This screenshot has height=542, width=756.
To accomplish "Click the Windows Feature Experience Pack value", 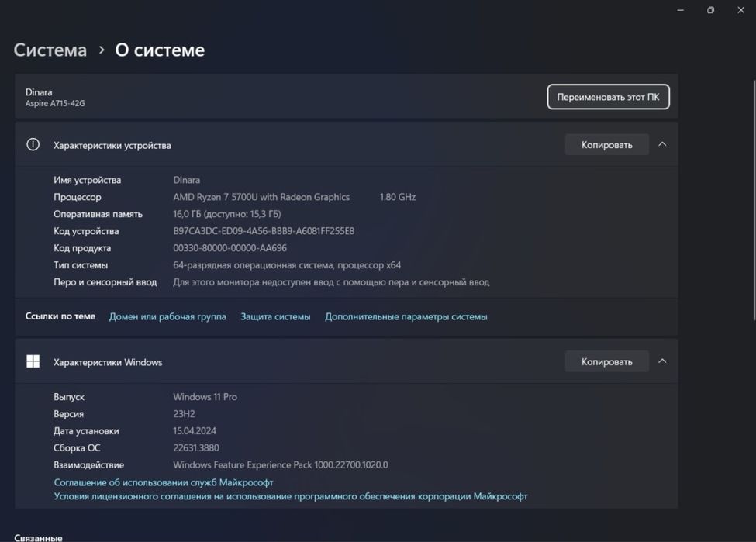I will pos(281,464).
